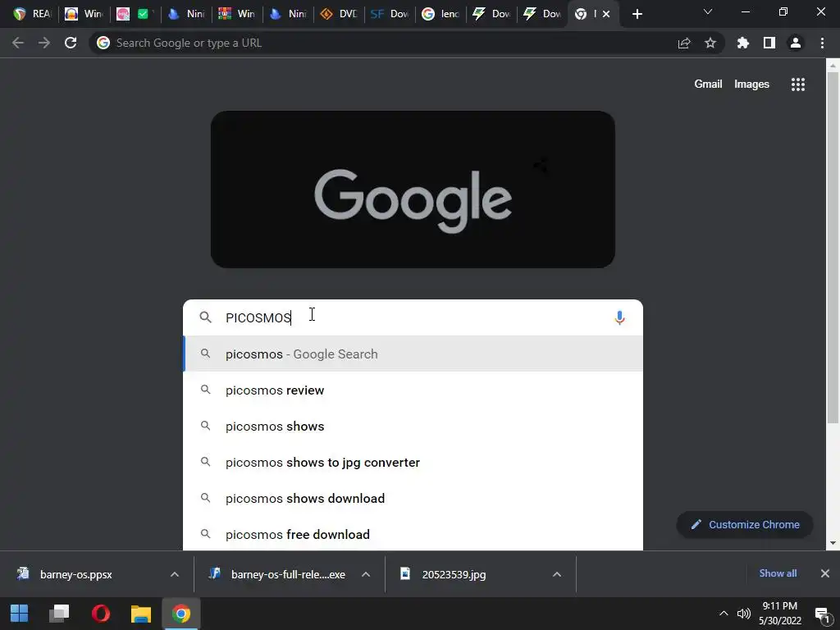Open a new tab with the plus button
The image size is (840, 630).
click(x=637, y=14)
